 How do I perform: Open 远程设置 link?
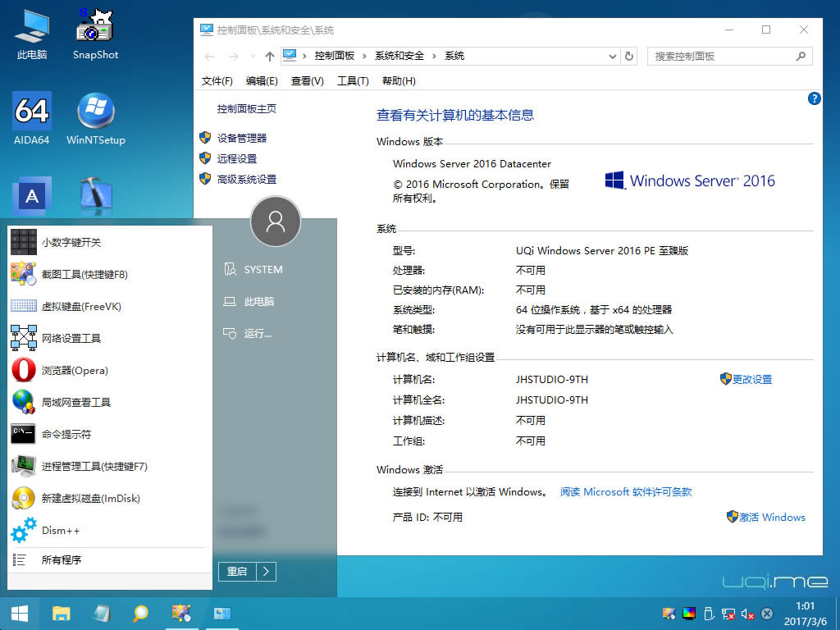237,158
